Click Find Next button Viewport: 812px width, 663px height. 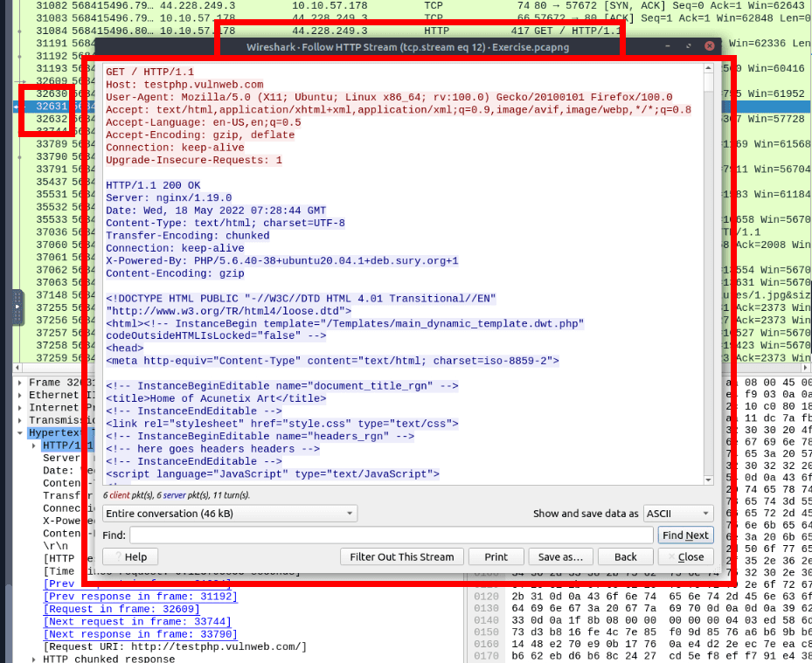click(685, 535)
